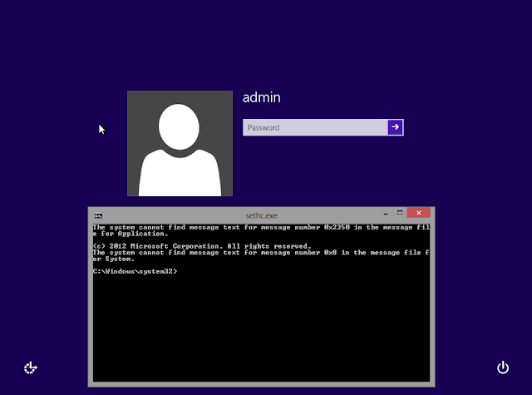
Task: Open the power options icon
Action: (503, 368)
